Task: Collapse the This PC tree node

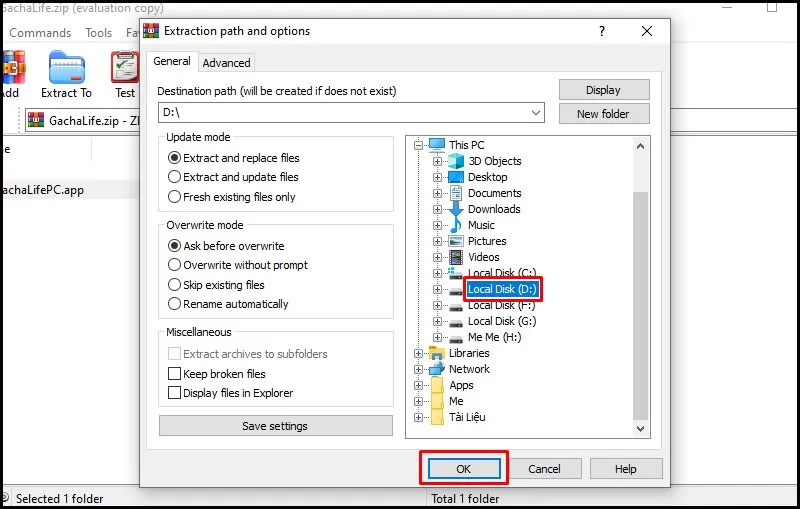Action: (419, 145)
